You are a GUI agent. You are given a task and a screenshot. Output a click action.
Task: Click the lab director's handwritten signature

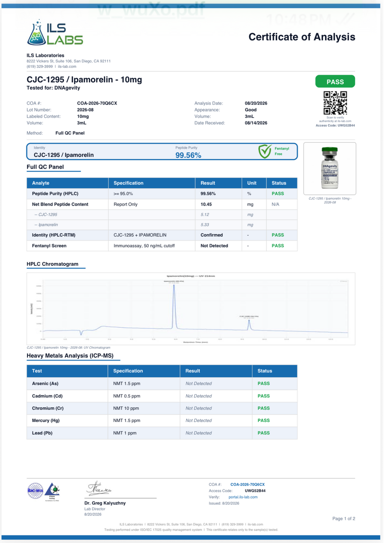pos(99,489)
